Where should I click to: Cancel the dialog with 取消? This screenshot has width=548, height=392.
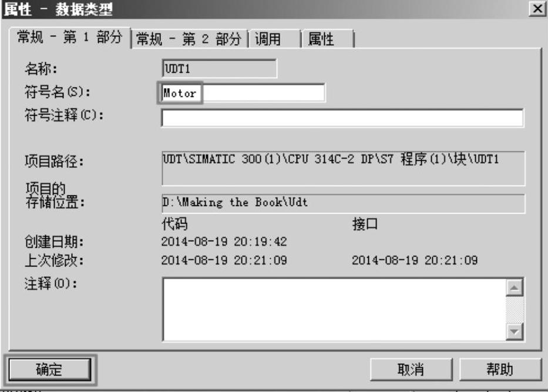[x=411, y=370]
